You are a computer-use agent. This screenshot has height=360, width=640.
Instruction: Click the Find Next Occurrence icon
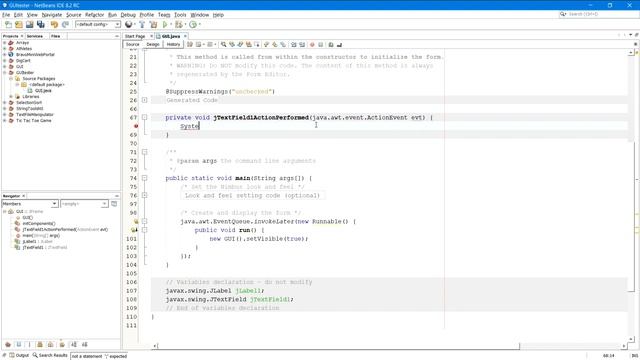click(240, 44)
